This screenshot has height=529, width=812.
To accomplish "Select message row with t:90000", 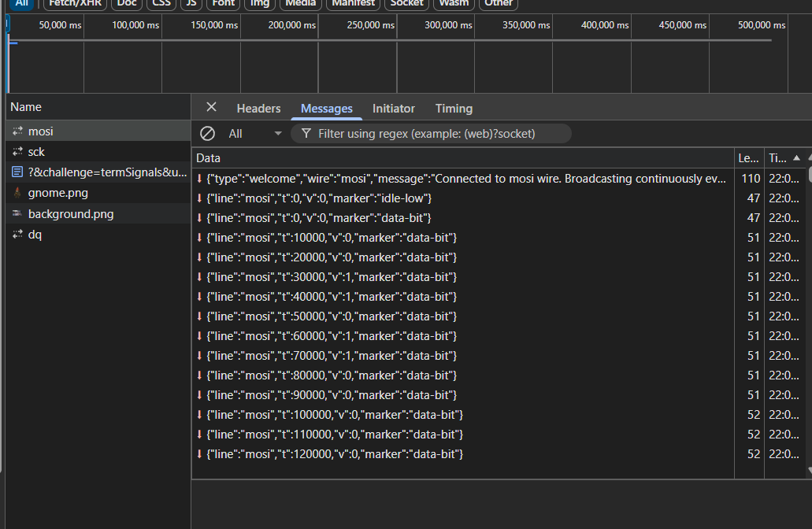I will pyautogui.click(x=499, y=395).
